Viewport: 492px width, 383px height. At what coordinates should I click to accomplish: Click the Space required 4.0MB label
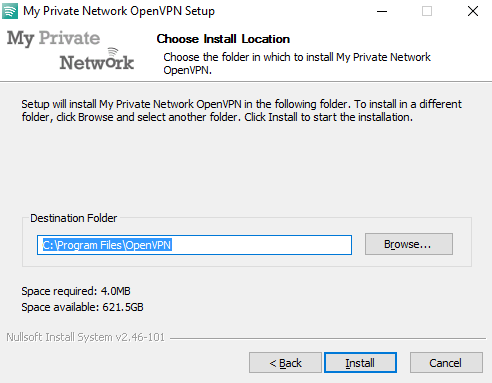(x=76, y=291)
